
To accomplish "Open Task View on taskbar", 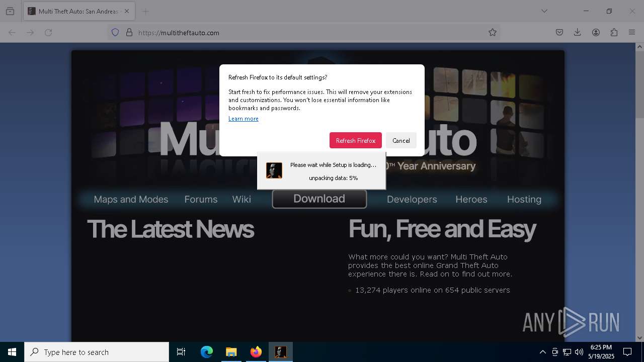I will pos(181,352).
